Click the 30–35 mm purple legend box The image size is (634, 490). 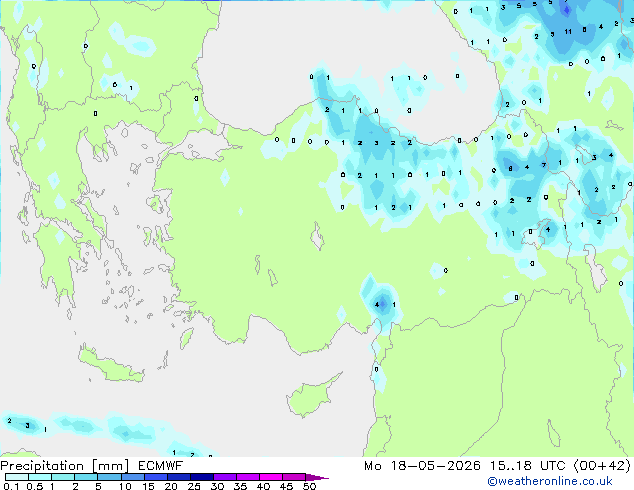(225, 477)
